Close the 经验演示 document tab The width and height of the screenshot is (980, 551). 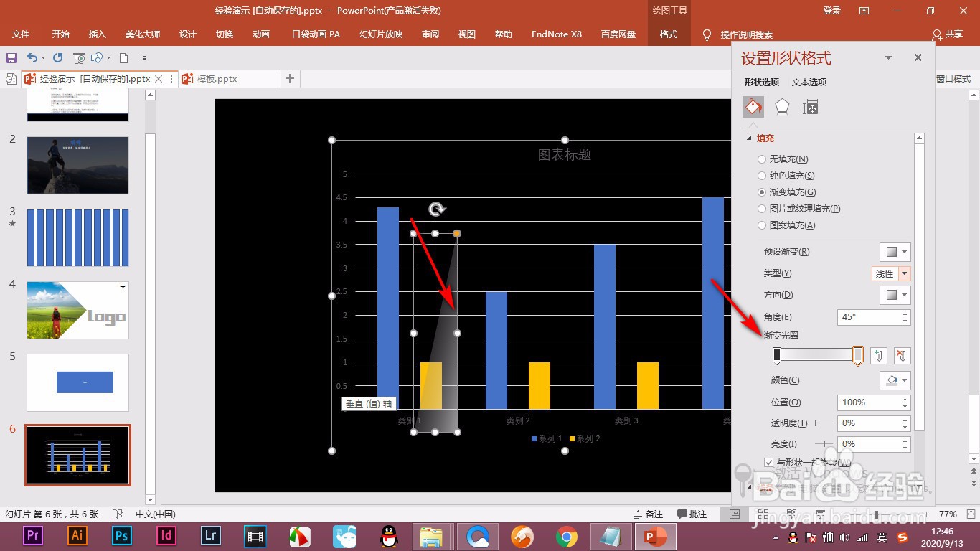(159, 79)
